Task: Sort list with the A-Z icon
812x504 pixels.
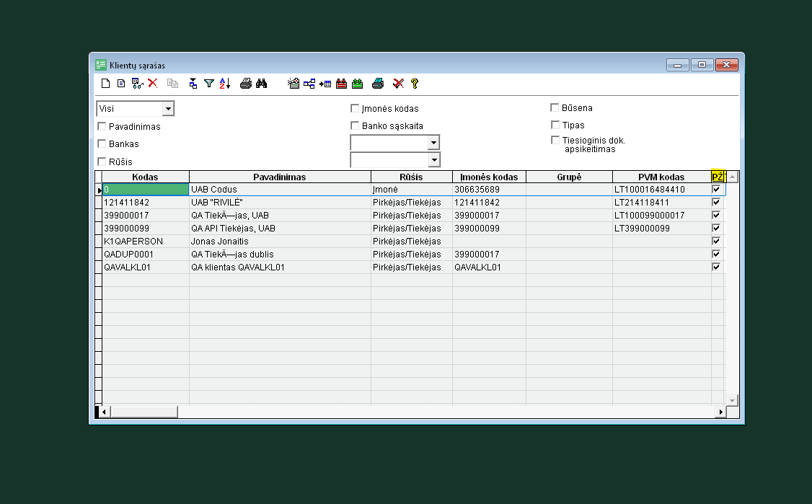Action: [225, 84]
